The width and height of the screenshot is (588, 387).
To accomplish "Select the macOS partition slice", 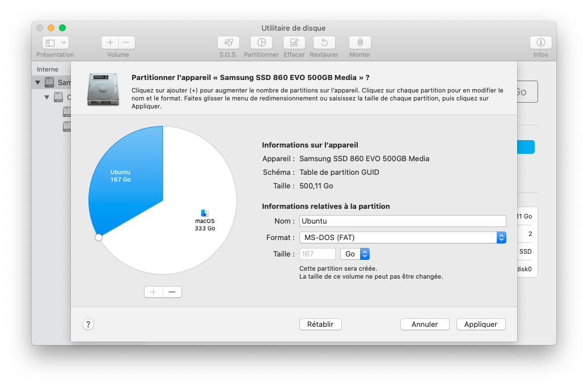I will pos(193,238).
